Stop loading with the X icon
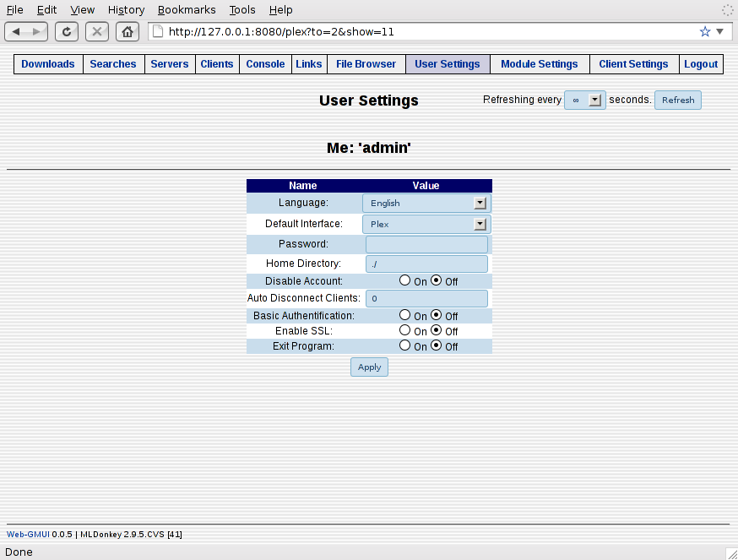The width and height of the screenshot is (738, 560). [x=97, y=32]
